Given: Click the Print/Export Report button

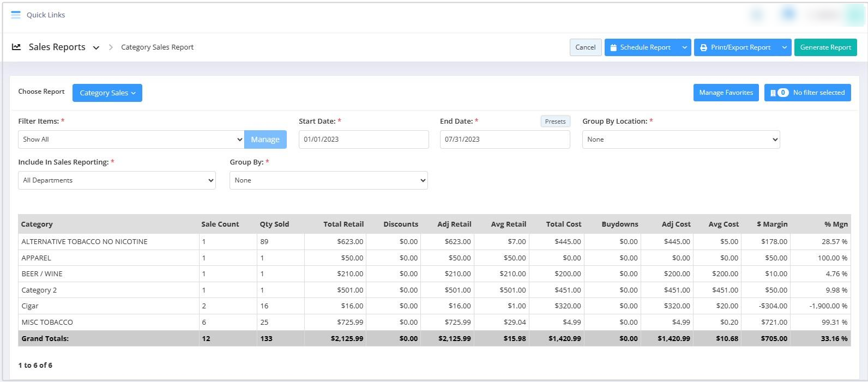Looking at the screenshot, I should 736,47.
